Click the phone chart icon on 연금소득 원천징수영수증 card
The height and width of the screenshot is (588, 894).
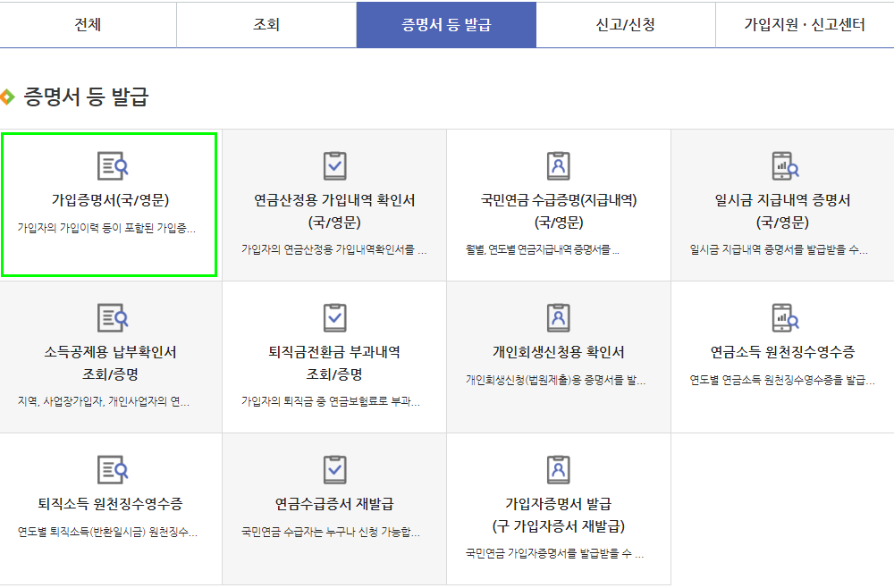(780, 317)
